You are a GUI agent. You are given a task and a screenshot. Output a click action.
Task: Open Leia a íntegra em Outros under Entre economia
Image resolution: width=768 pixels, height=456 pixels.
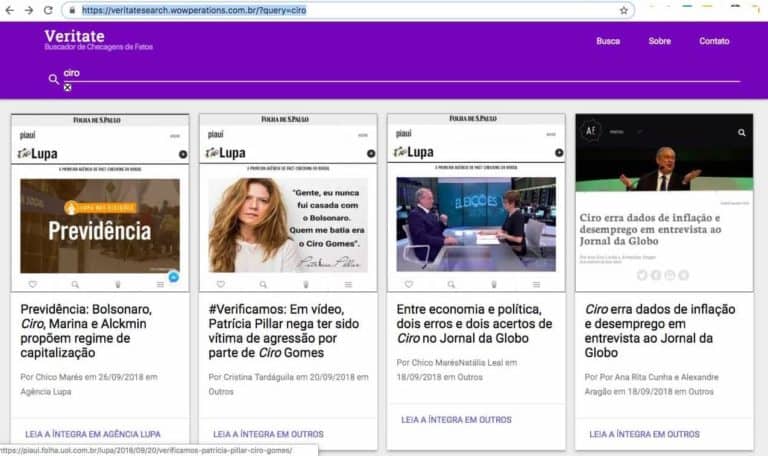[456, 420]
